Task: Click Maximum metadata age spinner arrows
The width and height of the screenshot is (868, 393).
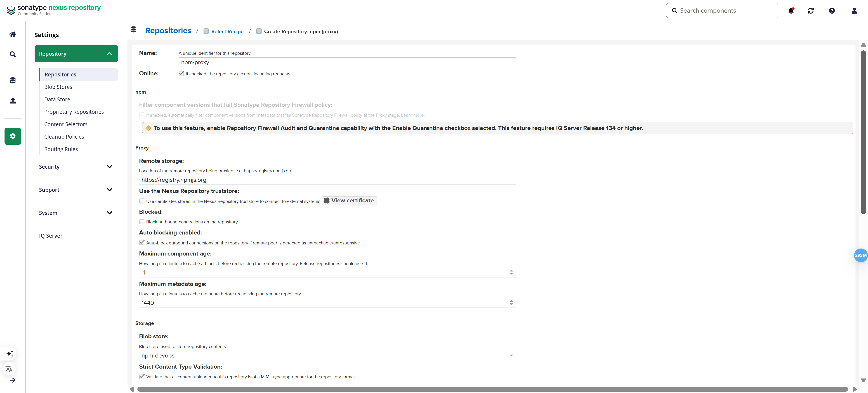Action: (511, 303)
